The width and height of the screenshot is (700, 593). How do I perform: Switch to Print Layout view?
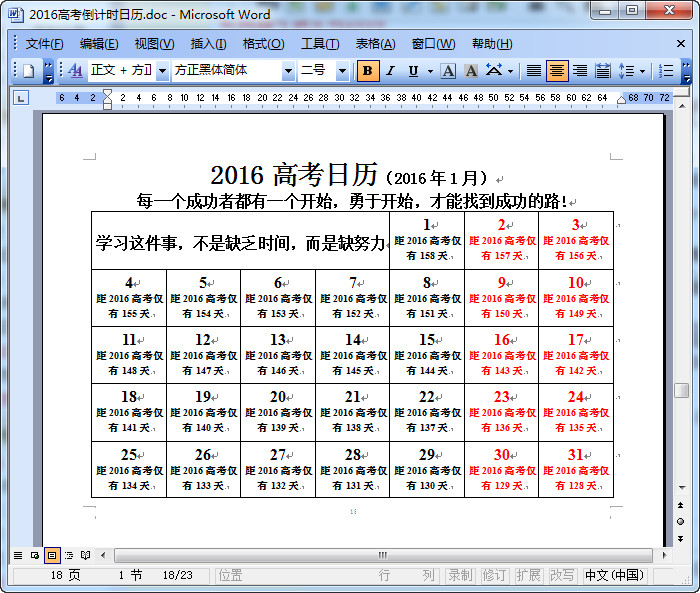52,555
